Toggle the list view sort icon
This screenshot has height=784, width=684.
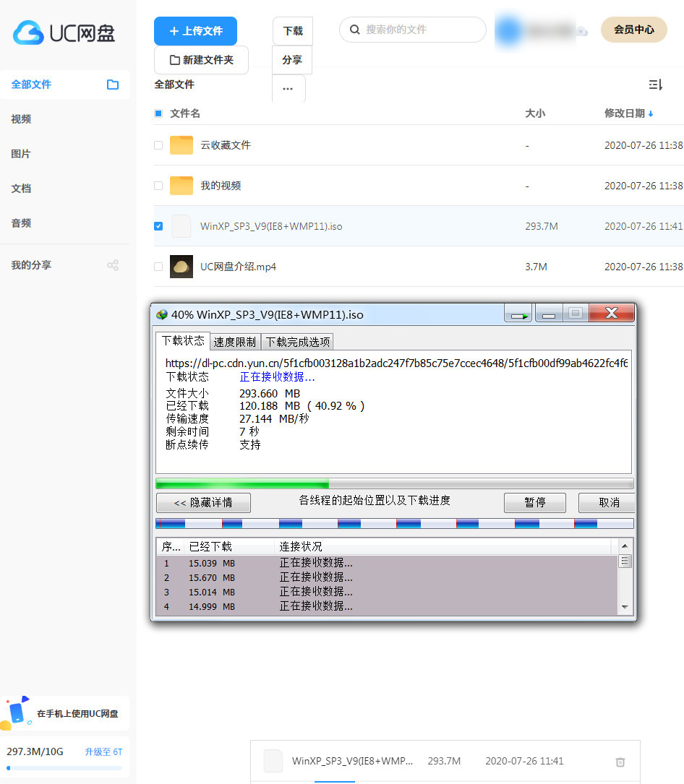tap(656, 85)
